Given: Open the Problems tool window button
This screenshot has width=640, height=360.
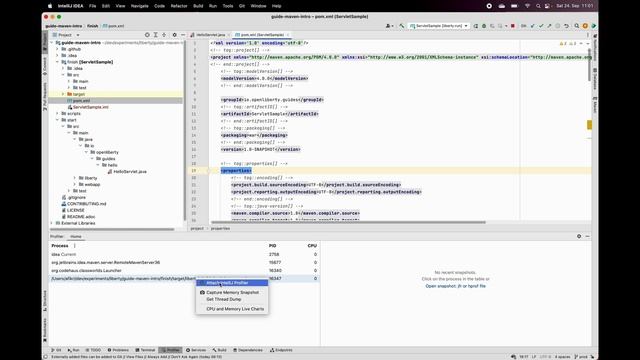Looking at the screenshot, I should pyautogui.click(x=118, y=350).
